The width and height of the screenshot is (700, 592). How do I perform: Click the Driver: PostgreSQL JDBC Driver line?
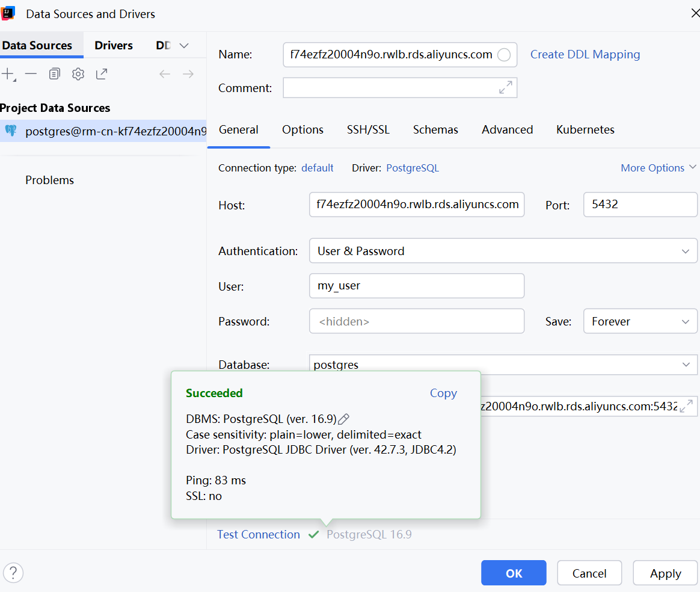click(x=321, y=449)
